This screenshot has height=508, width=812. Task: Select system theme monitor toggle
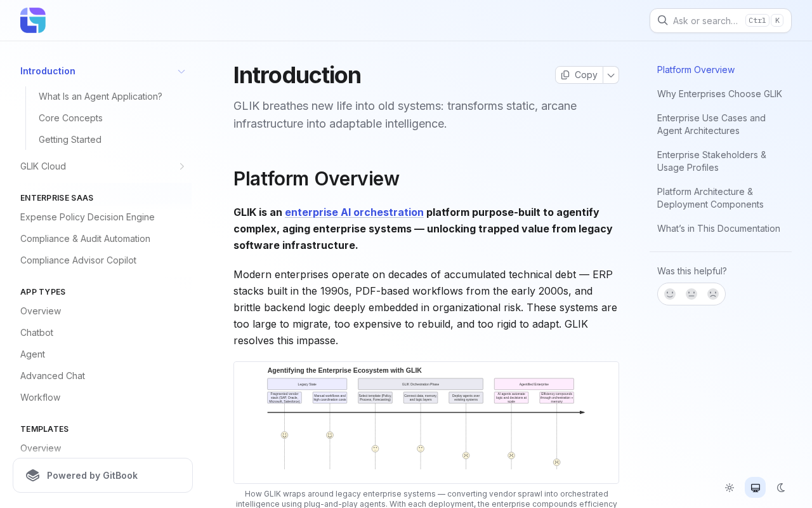pyautogui.click(x=756, y=488)
